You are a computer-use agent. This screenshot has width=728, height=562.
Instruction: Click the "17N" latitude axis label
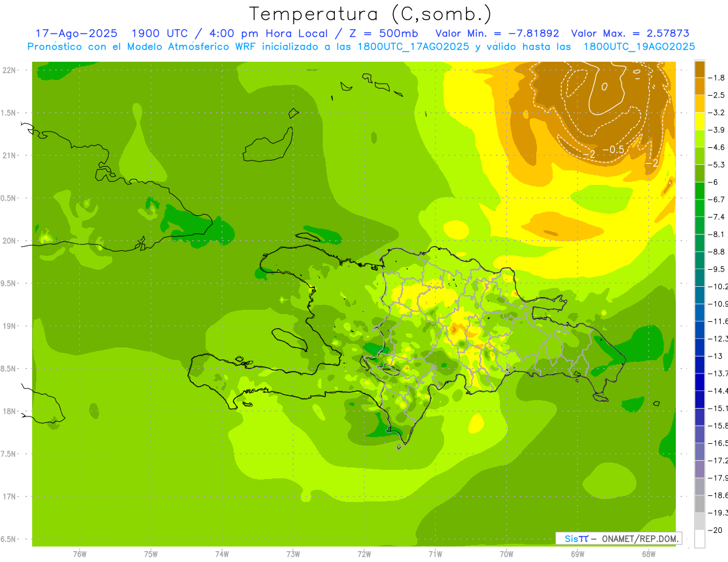click(x=10, y=497)
